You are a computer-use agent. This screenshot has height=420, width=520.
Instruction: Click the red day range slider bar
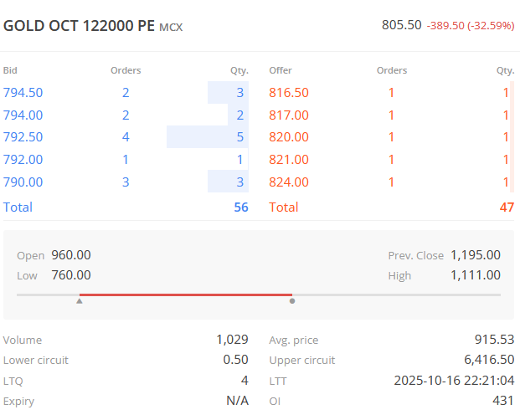(186, 295)
